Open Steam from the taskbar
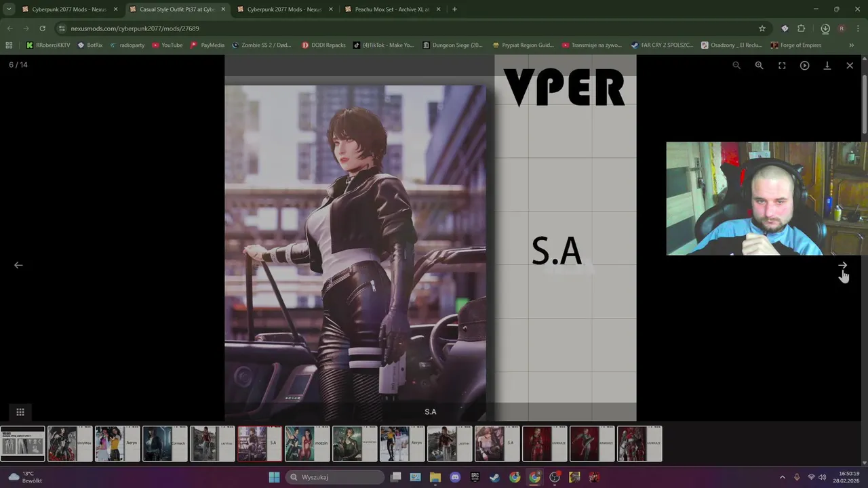This screenshot has height=488, width=868. [495, 477]
